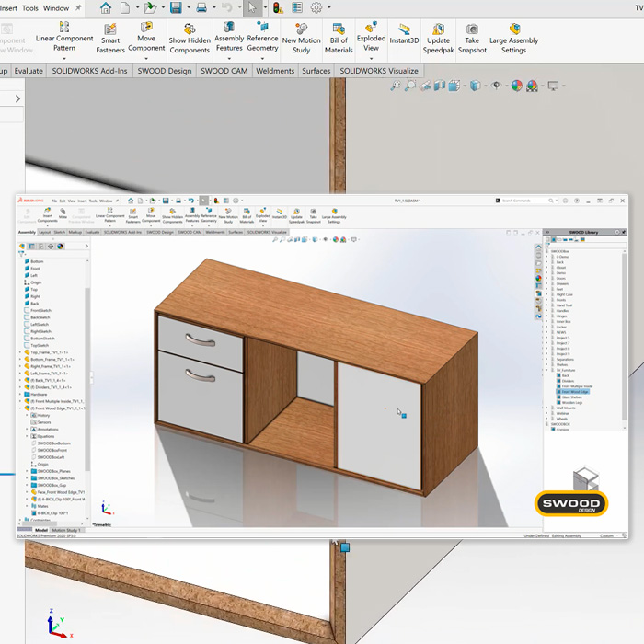Click Zoom to Area in magnified view toolbar
The width and height of the screenshot is (644, 644).
pyautogui.click(x=410, y=86)
